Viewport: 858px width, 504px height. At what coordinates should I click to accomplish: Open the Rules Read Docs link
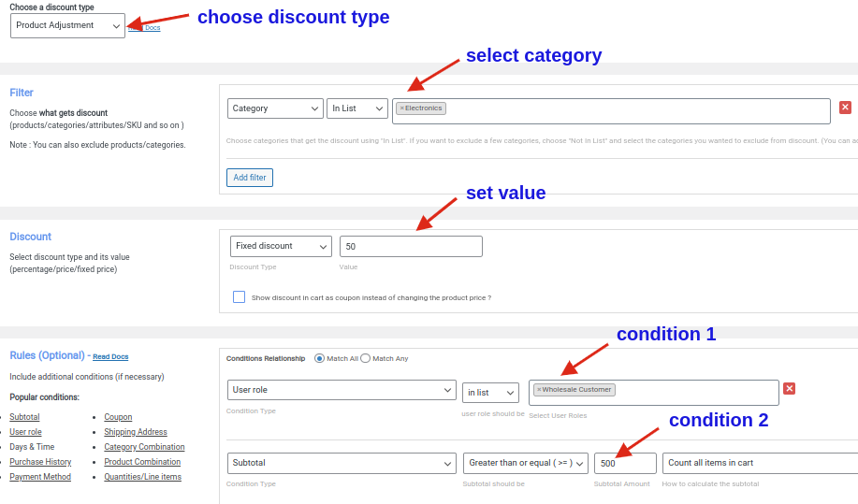110,357
